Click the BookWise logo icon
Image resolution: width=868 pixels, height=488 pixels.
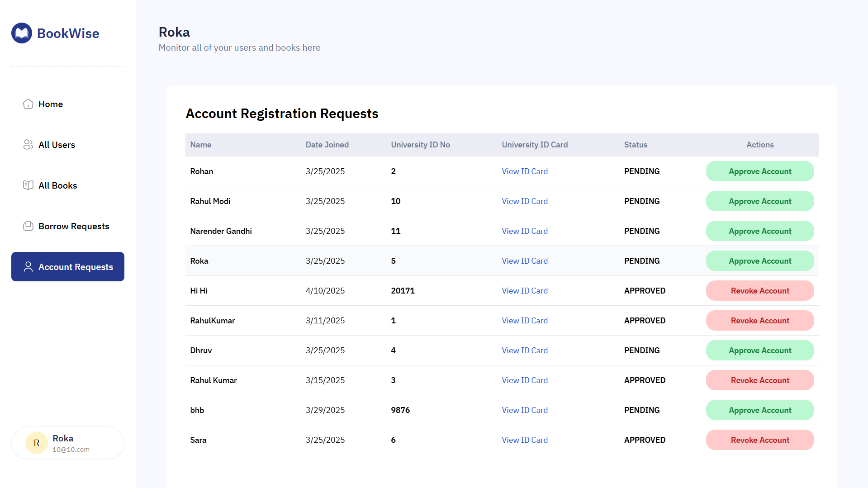21,33
